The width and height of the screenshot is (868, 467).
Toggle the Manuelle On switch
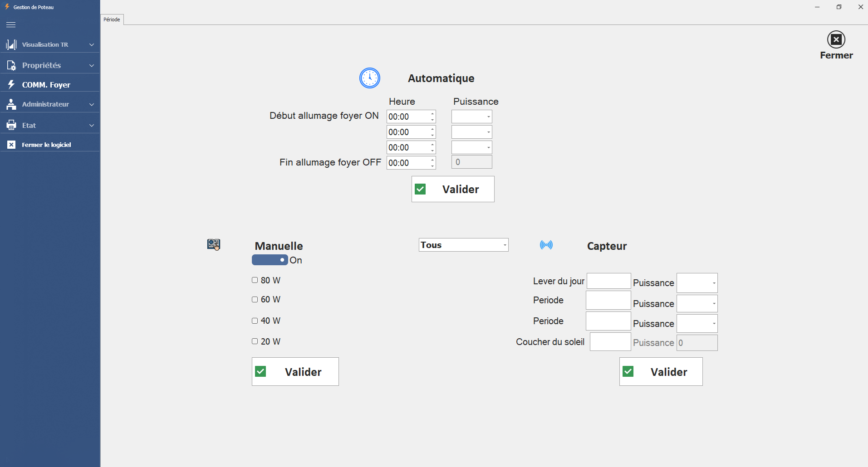270,260
